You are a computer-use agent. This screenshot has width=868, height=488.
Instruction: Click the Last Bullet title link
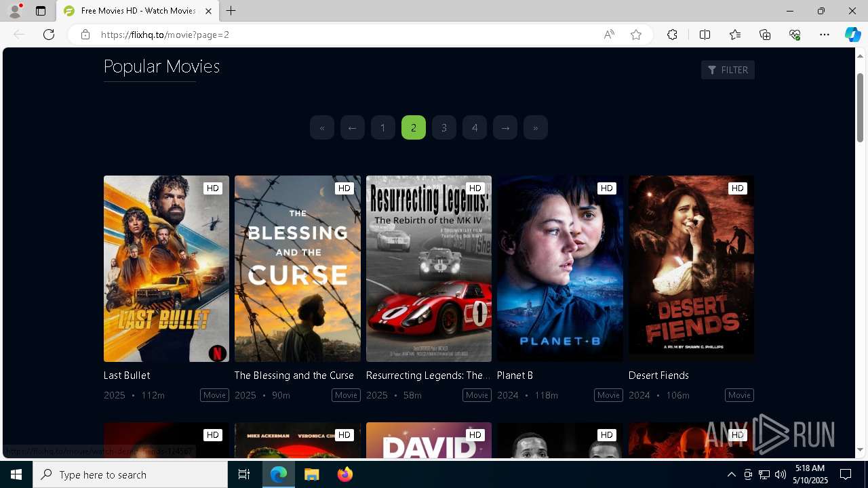pos(127,375)
